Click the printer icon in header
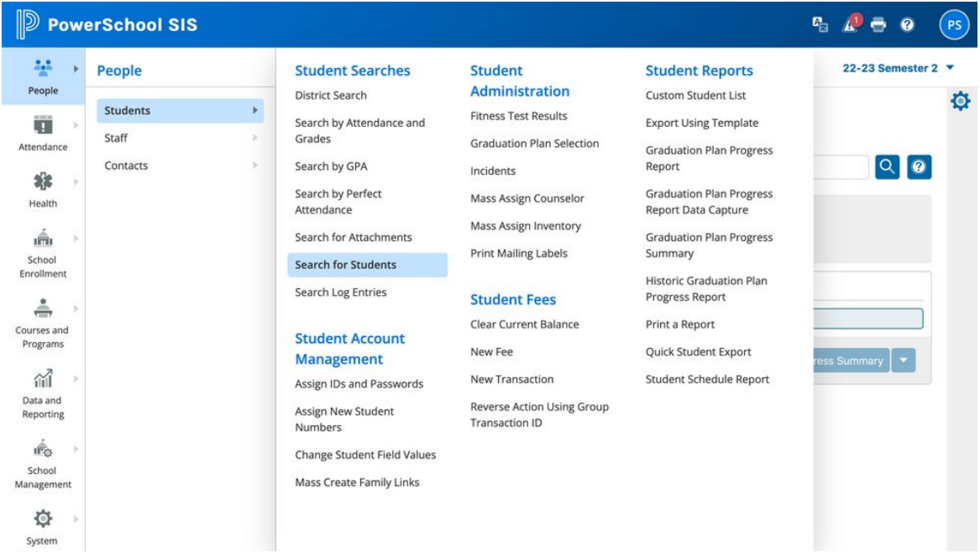Screen dimensions: 980x553 pyautogui.click(x=878, y=25)
